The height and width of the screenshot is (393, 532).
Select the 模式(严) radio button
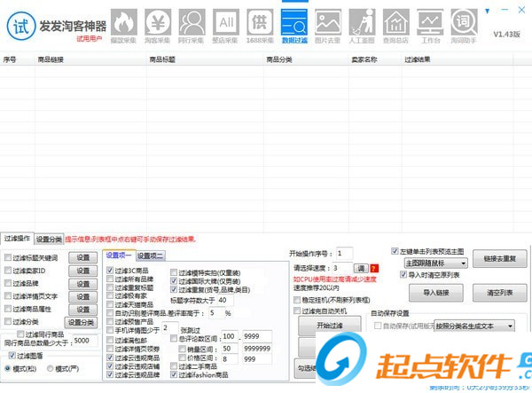pyautogui.click(x=50, y=368)
